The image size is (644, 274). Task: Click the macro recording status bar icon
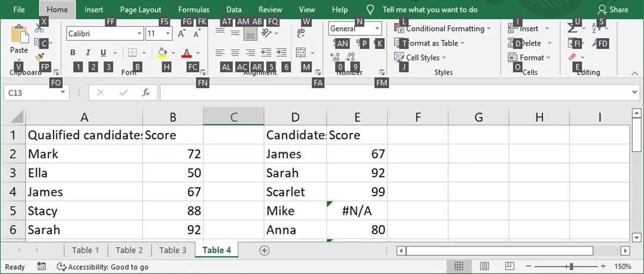click(x=41, y=266)
